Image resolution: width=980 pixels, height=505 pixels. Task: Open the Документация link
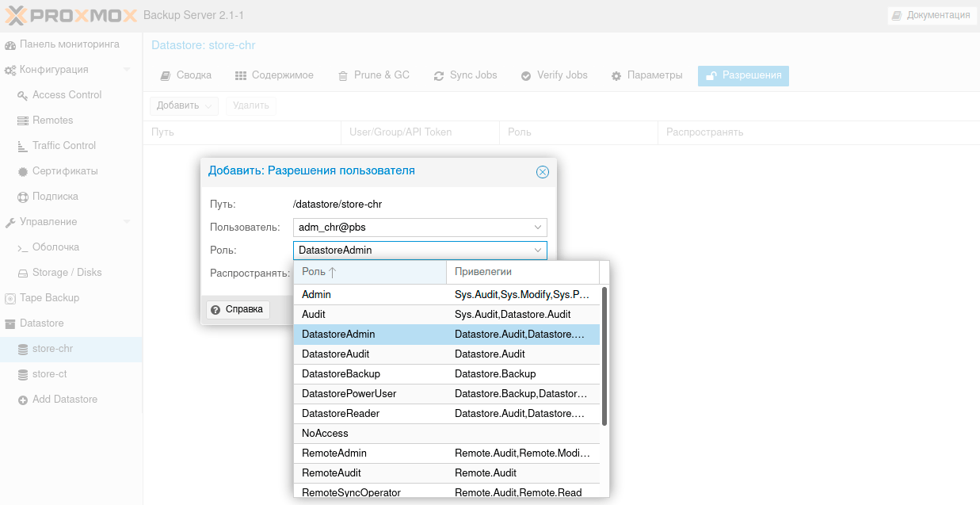click(x=931, y=15)
